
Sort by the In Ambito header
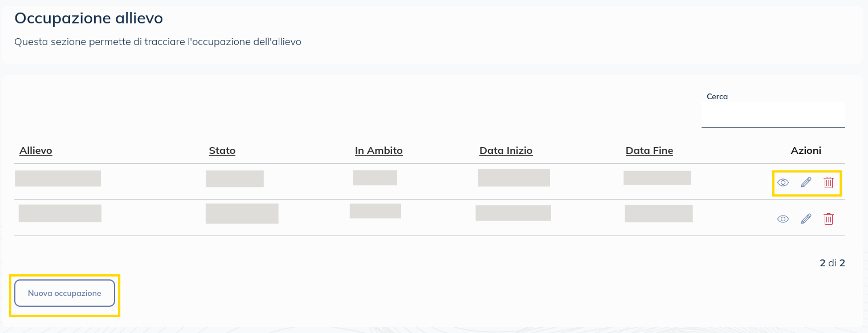click(x=378, y=151)
